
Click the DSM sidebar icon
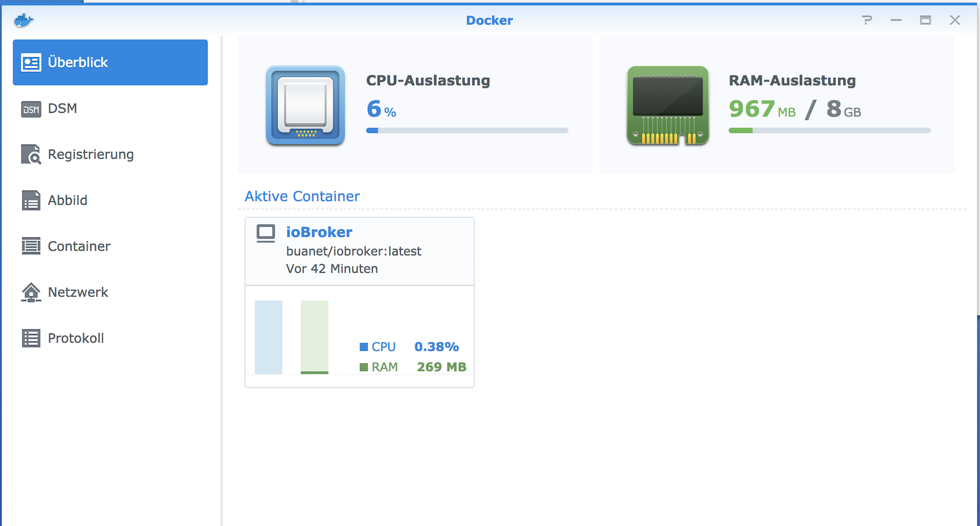[31, 109]
